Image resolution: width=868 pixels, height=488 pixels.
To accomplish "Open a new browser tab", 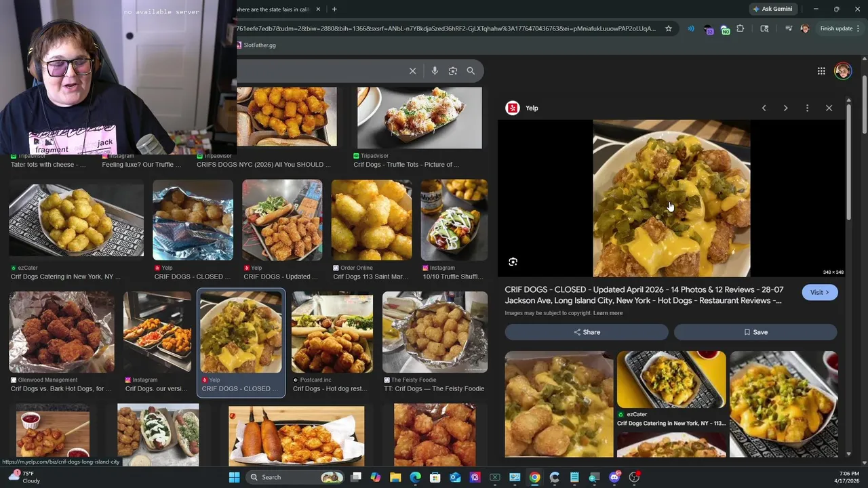I will click(x=334, y=9).
